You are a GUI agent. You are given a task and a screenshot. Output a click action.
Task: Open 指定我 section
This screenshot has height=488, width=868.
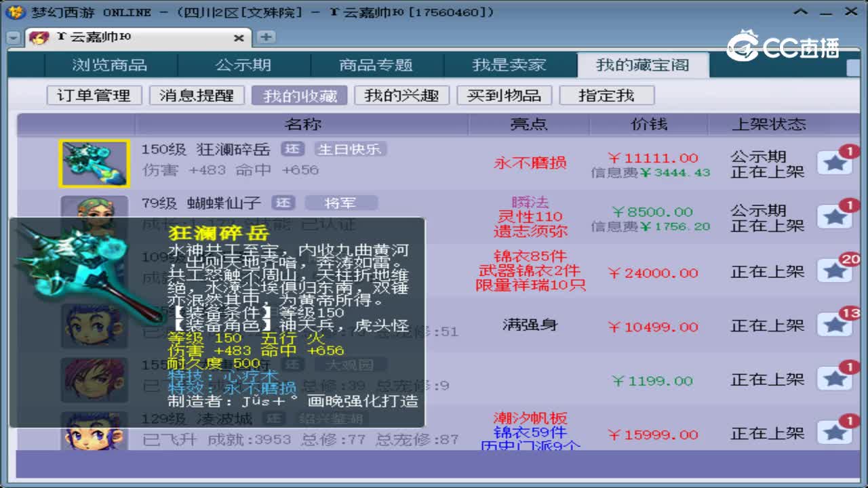(606, 96)
